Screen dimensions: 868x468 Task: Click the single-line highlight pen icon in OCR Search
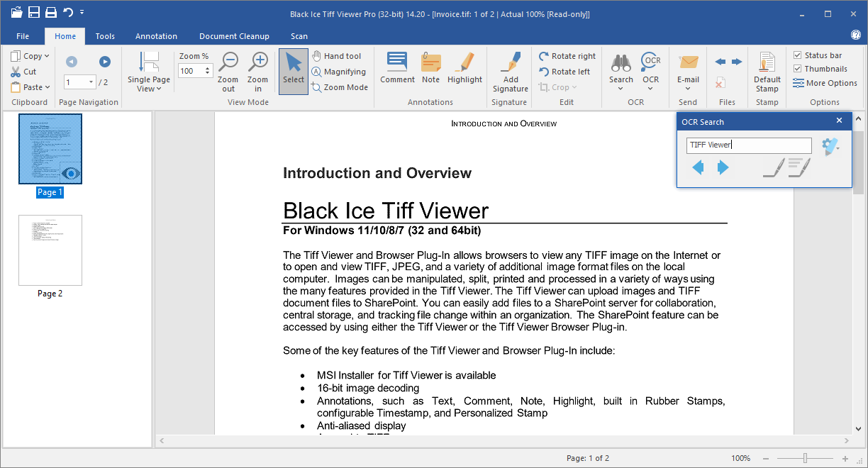(x=774, y=168)
